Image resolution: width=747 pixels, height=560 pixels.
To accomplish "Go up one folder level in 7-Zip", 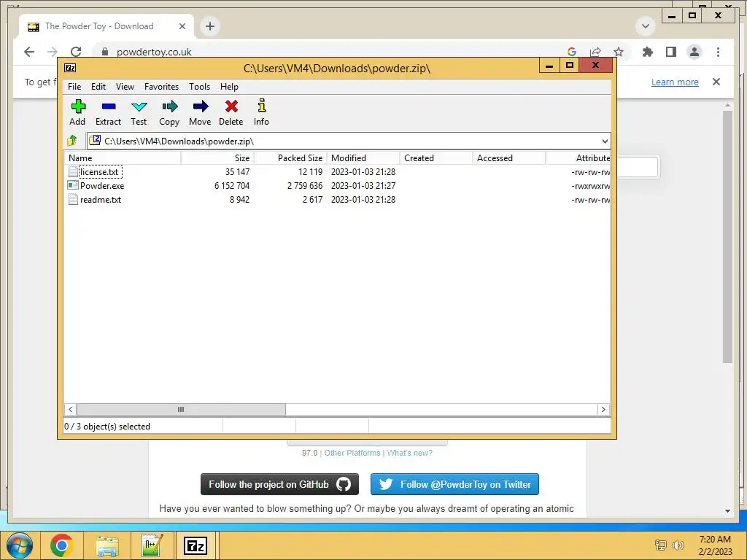I will click(72, 141).
